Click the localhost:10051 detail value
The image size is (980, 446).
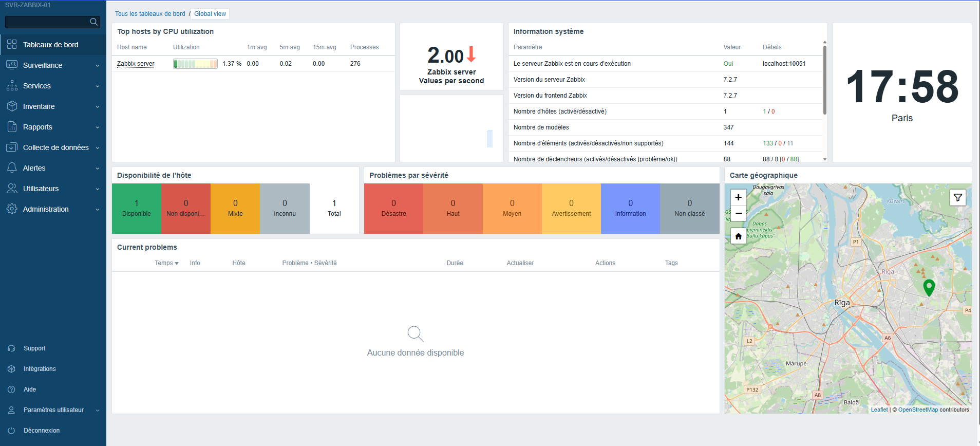(784, 64)
